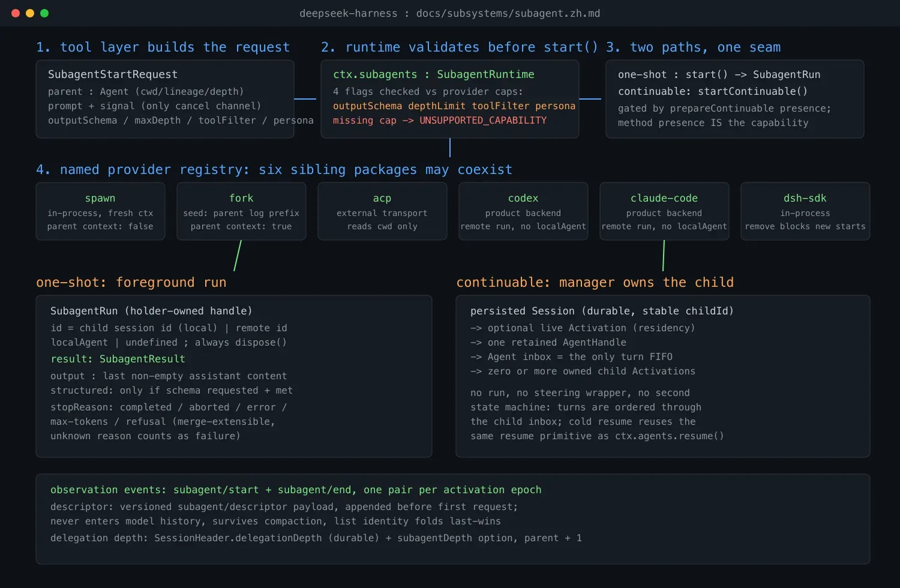Select the claude-code provider box
Viewport: 900px width, 588px height.
pyautogui.click(x=664, y=211)
